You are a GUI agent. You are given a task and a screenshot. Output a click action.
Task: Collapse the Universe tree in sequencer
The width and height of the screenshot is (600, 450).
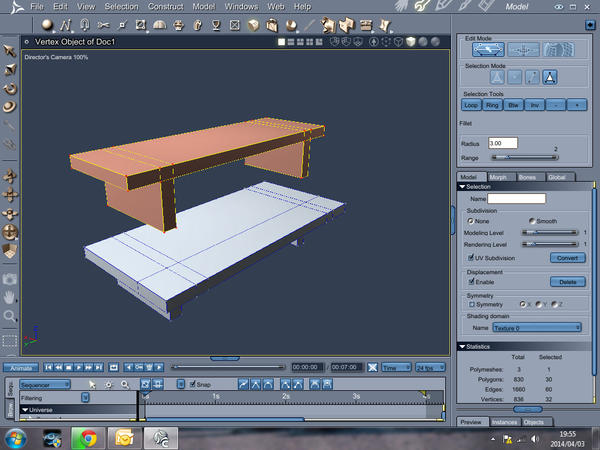click(25, 410)
